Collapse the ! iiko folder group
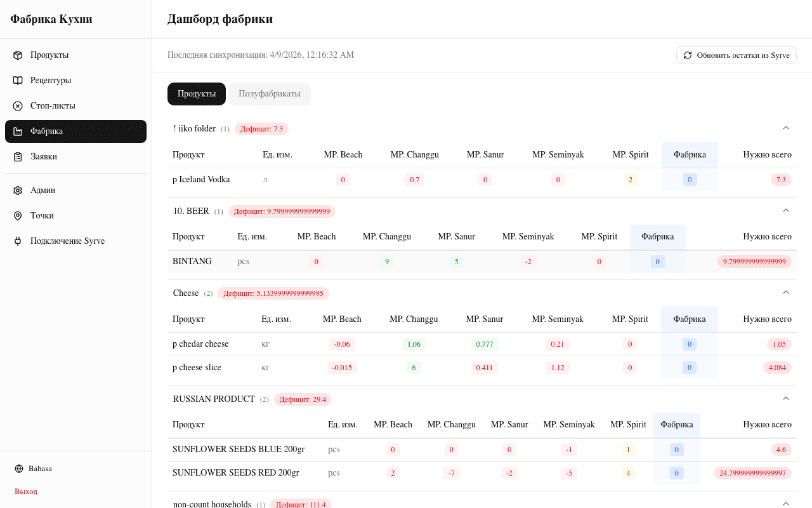Image resolution: width=812 pixels, height=508 pixels. point(786,128)
